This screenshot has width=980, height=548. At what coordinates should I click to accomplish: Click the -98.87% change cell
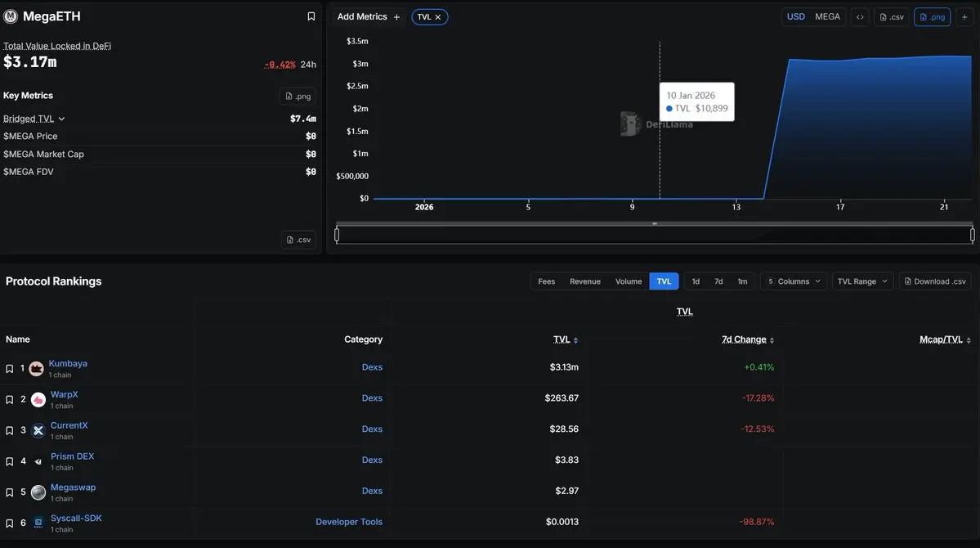pos(757,522)
